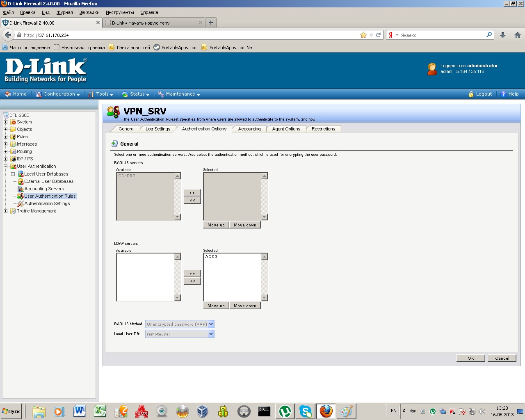Click >> button for LDAP servers
This screenshot has width=525, height=420.
tap(192, 274)
